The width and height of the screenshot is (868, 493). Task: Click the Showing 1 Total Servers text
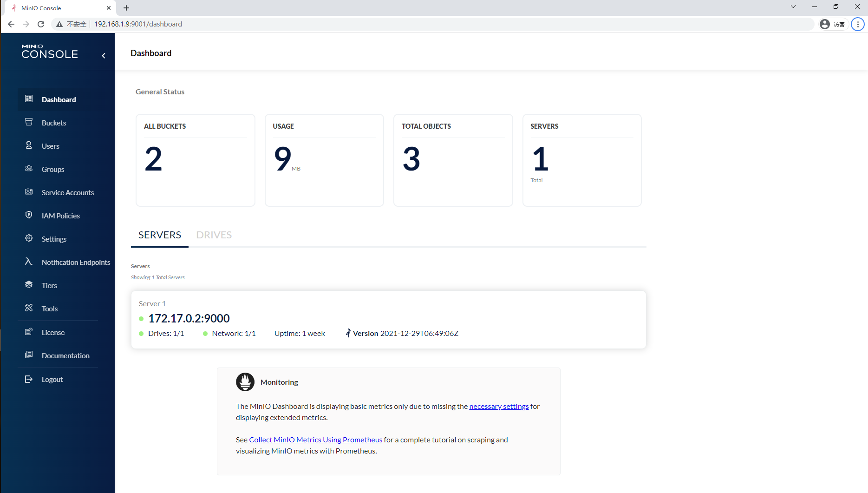click(x=158, y=277)
